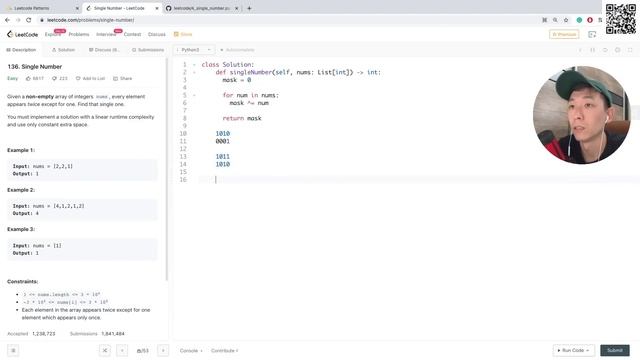Click the '136. Single Number' title
640x360 pixels.
35,67
